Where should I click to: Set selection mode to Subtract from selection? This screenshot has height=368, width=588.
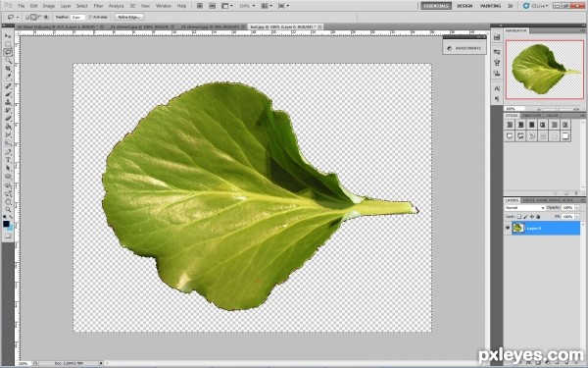point(40,18)
